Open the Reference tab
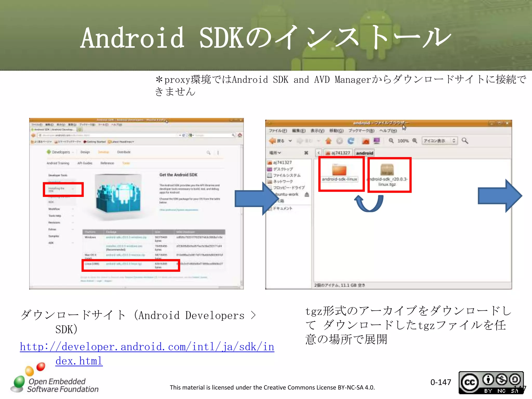This screenshot has width=532, height=399. [x=107, y=163]
